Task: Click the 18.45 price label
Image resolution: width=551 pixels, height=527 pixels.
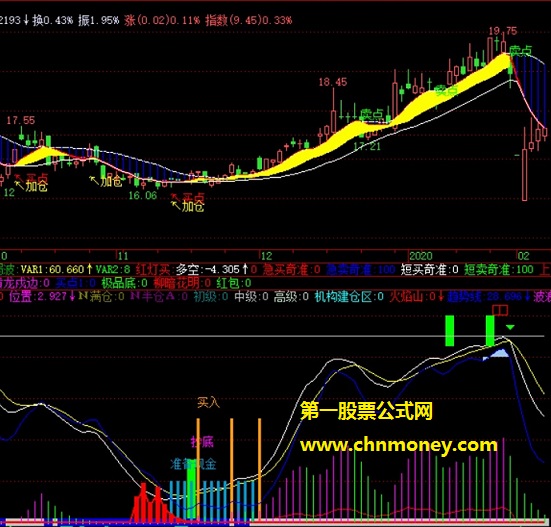Action: [332, 82]
